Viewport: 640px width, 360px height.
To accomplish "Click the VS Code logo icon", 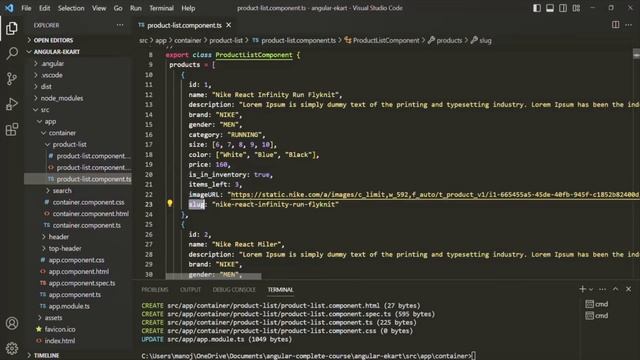I will point(9,8).
